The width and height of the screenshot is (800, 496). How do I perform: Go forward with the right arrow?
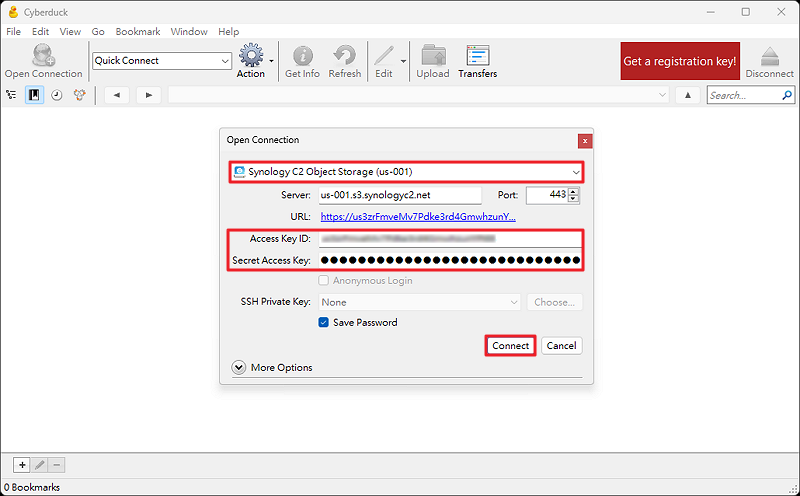[x=148, y=95]
